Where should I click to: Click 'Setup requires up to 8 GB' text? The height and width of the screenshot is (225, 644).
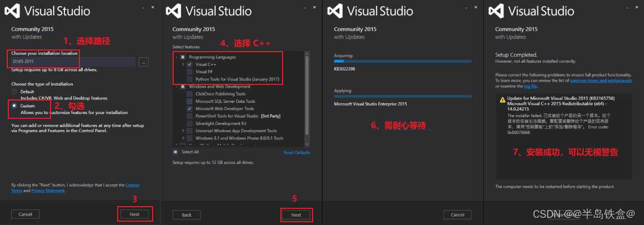click(54, 70)
